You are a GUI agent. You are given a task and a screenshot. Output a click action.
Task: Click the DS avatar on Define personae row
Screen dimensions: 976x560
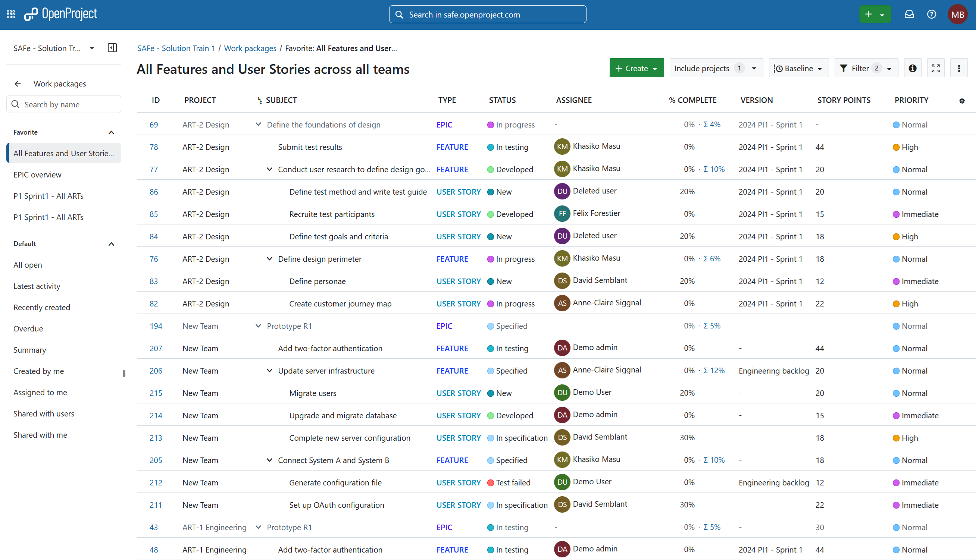562,281
